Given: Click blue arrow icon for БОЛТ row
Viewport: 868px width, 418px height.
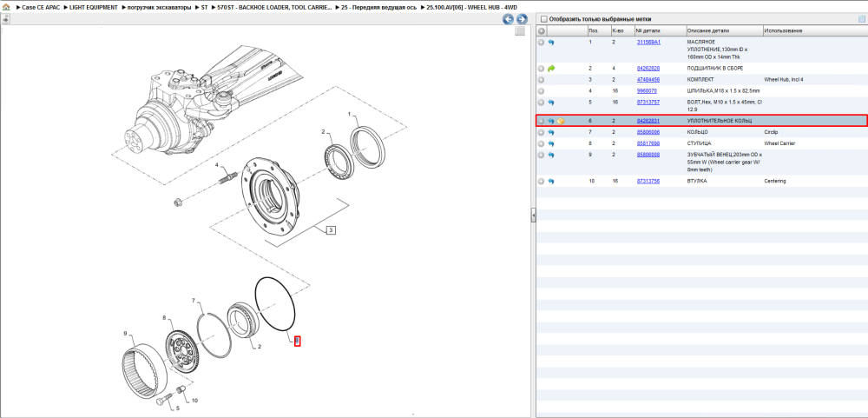Looking at the screenshot, I should pyautogui.click(x=551, y=103).
